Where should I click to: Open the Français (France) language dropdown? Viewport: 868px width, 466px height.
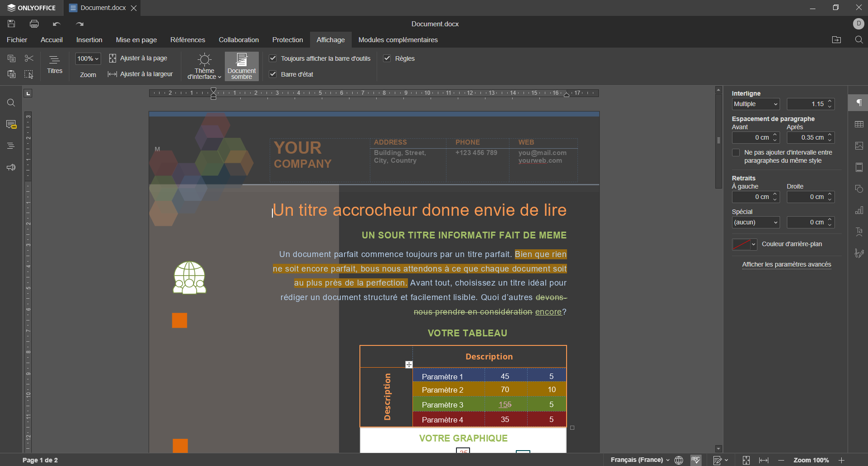coord(640,460)
